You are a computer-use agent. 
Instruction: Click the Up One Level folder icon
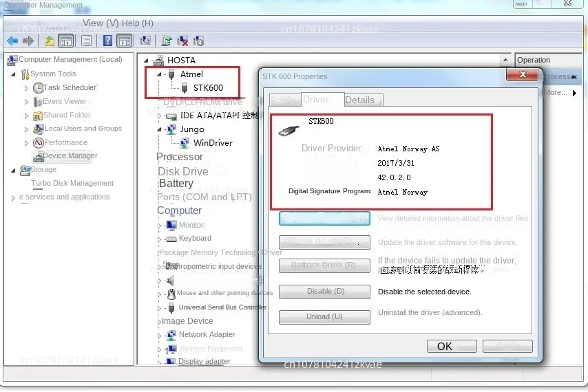(50, 41)
